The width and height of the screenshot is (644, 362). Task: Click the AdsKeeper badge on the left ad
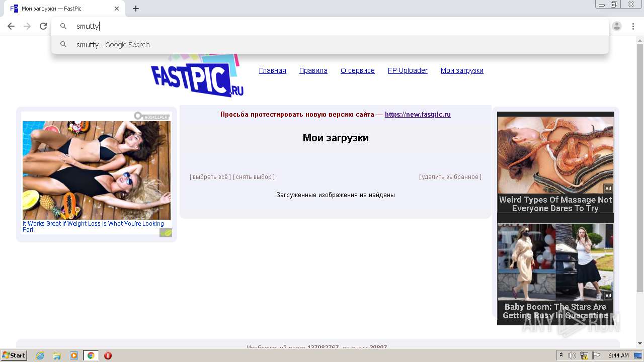[x=151, y=116]
